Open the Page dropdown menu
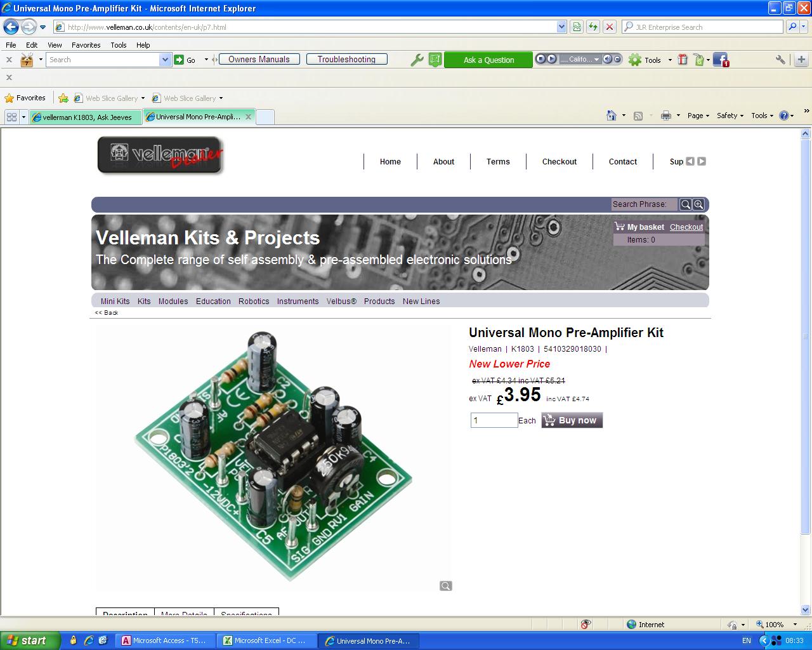Image resolution: width=812 pixels, height=650 pixels. 698,116
